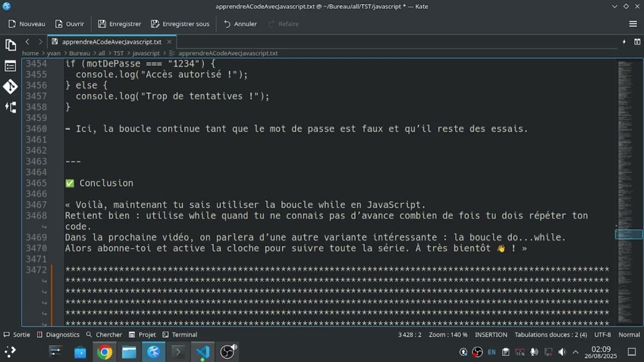Image resolution: width=644 pixels, height=362 pixels.
Task: Open the Discover store taskbar icon
Action: 80,352
